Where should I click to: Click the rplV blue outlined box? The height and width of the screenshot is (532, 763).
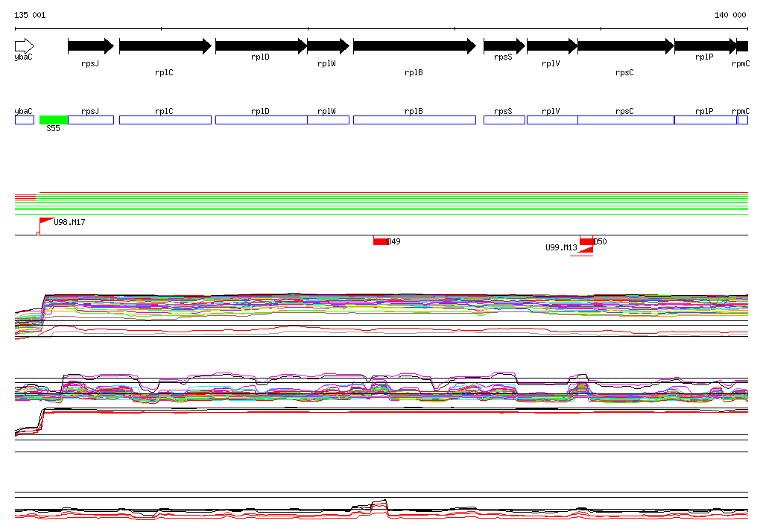point(552,120)
